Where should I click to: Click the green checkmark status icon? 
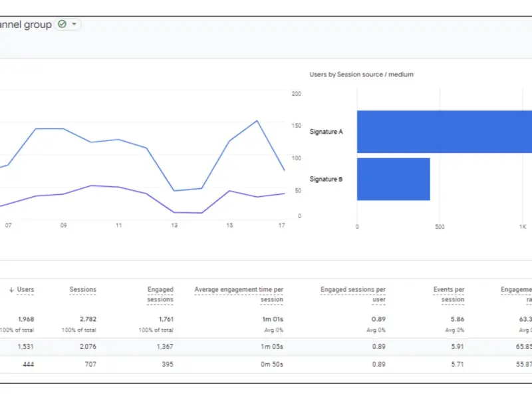click(x=62, y=24)
